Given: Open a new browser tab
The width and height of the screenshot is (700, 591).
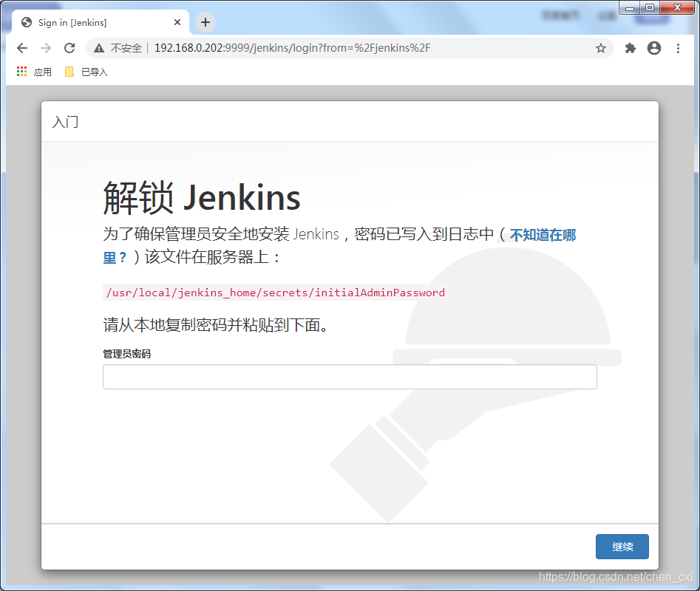Looking at the screenshot, I should pyautogui.click(x=205, y=22).
